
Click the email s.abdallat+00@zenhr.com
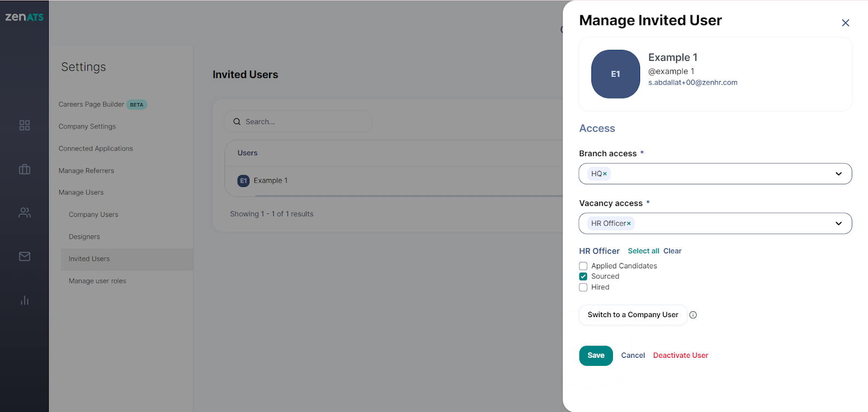[x=693, y=82]
